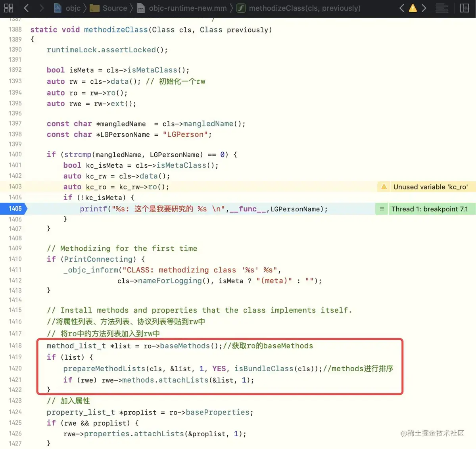Click warning triangle on line 1403
This screenshot has width=476, height=449.
tap(384, 187)
